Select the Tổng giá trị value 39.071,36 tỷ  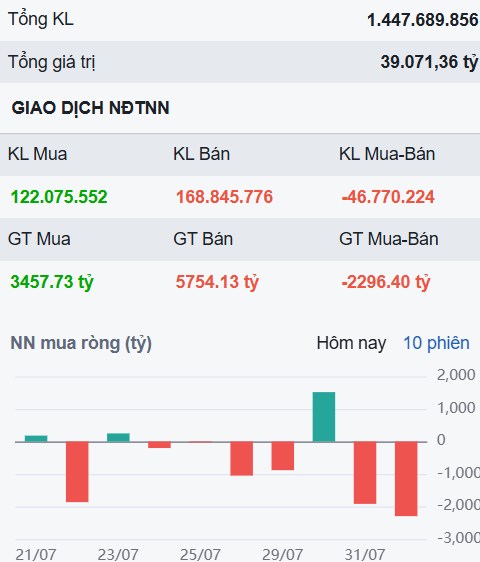click(x=429, y=62)
